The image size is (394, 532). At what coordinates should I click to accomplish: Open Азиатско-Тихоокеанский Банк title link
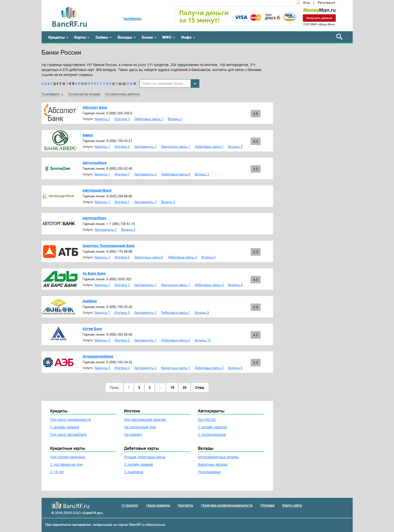tap(109, 246)
